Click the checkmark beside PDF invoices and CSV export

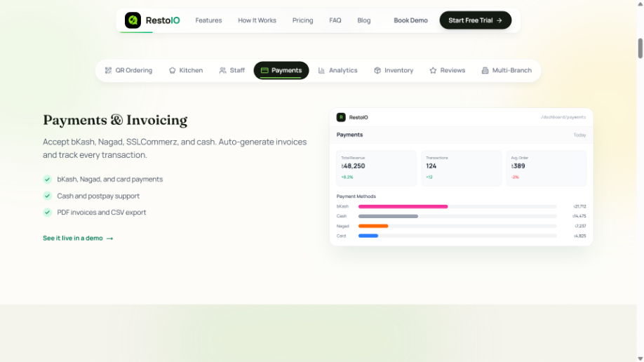[47, 213]
